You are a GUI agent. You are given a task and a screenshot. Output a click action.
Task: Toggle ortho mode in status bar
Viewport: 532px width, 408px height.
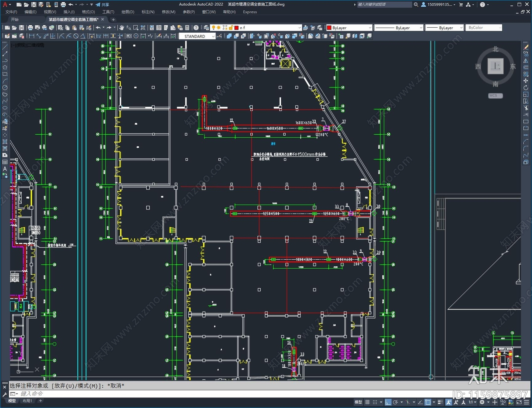click(x=388, y=402)
